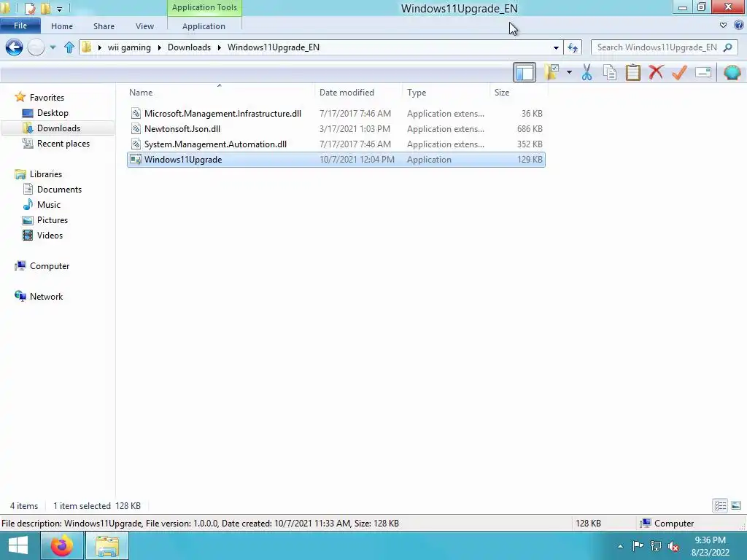Click the muted volume tray icon

[x=673, y=546]
